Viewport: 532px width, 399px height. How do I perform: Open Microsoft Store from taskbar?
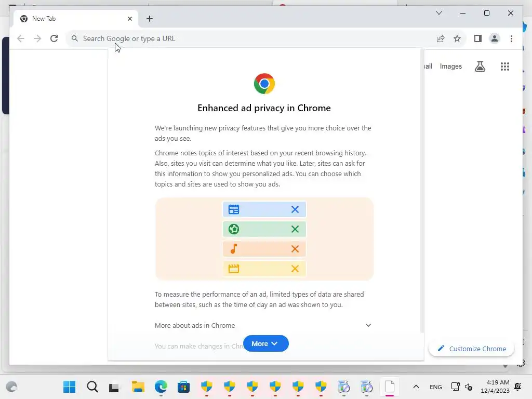click(x=183, y=387)
